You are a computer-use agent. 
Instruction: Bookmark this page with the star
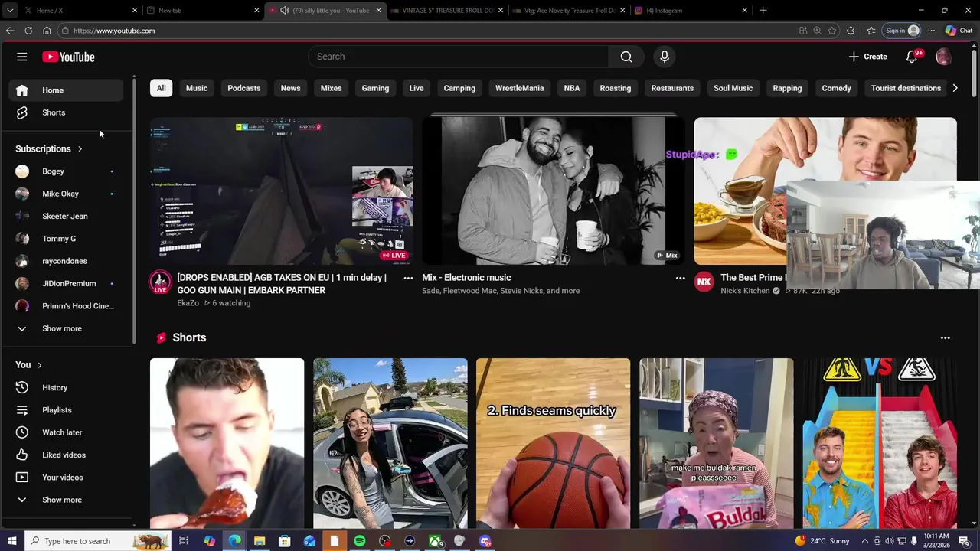(x=832, y=31)
